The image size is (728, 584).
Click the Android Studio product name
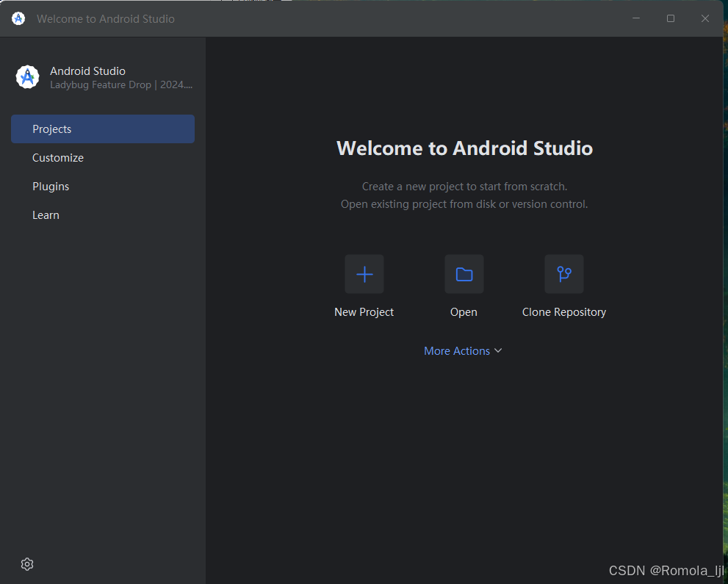point(87,71)
